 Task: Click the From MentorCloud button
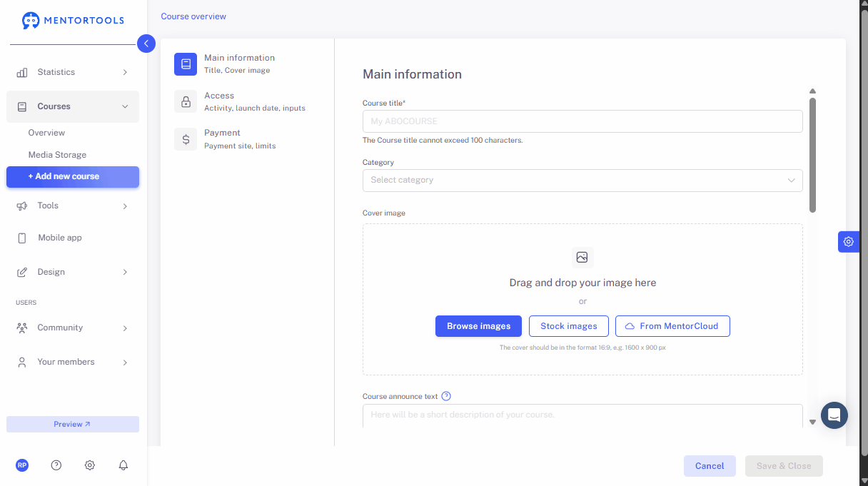672,326
